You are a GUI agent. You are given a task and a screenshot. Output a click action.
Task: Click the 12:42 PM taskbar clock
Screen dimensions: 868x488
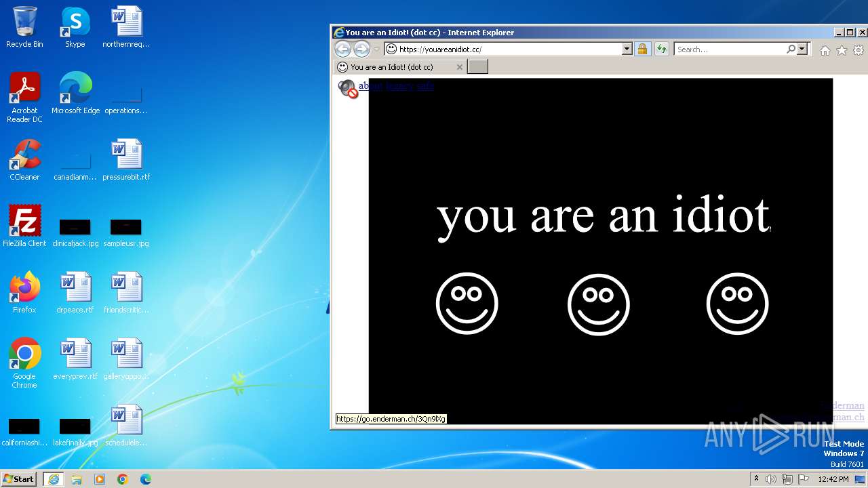click(x=833, y=479)
